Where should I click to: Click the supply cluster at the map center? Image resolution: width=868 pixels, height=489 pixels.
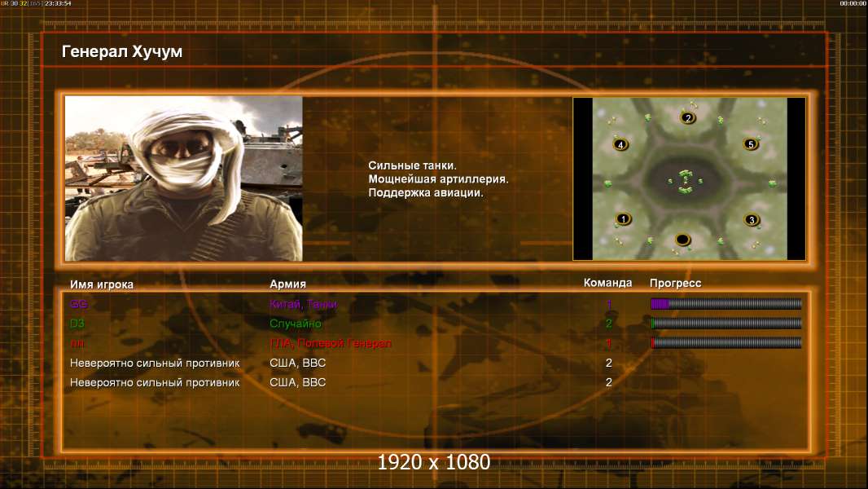686,182
